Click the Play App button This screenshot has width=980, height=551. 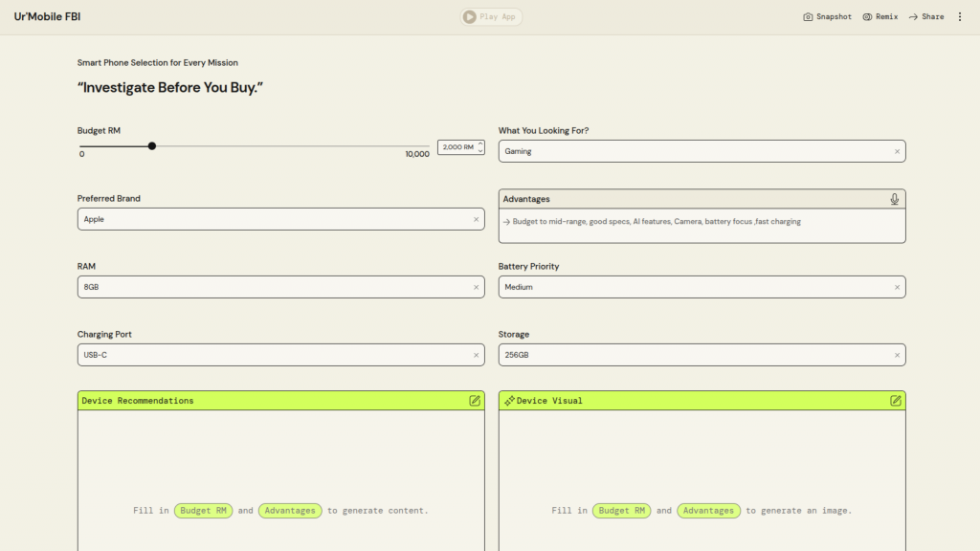(x=491, y=16)
